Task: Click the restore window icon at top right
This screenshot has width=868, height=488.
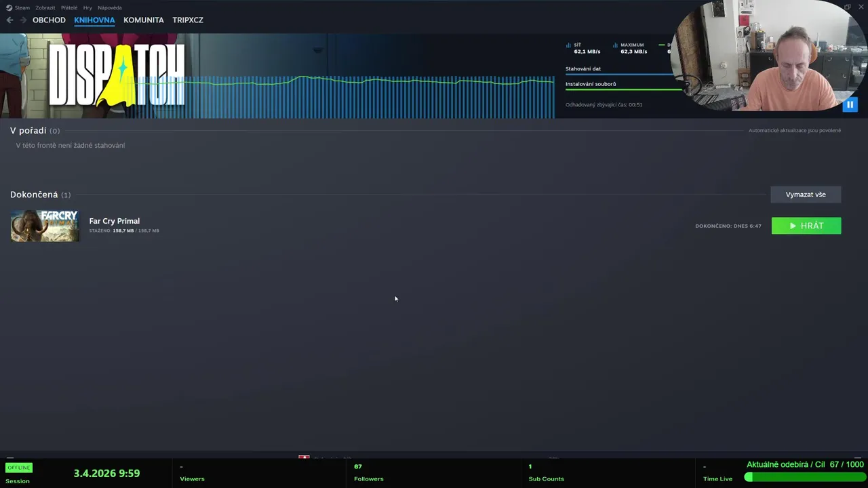Action: pyautogui.click(x=848, y=7)
